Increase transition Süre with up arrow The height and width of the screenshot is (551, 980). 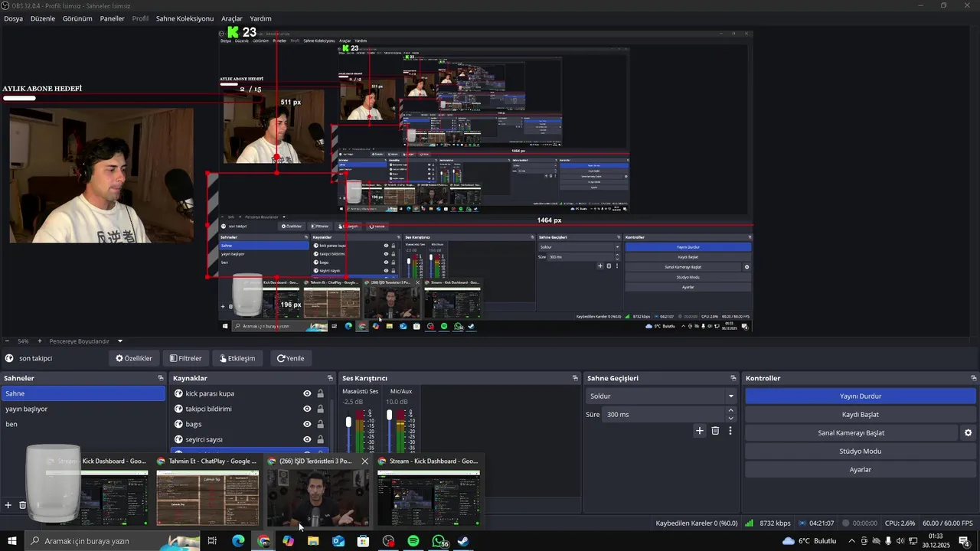tap(730, 411)
